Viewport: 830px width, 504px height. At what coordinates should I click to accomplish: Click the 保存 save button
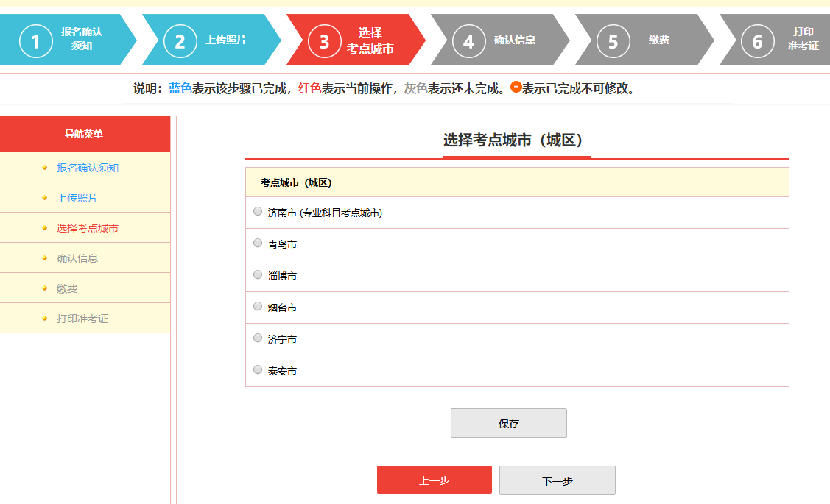click(x=508, y=423)
